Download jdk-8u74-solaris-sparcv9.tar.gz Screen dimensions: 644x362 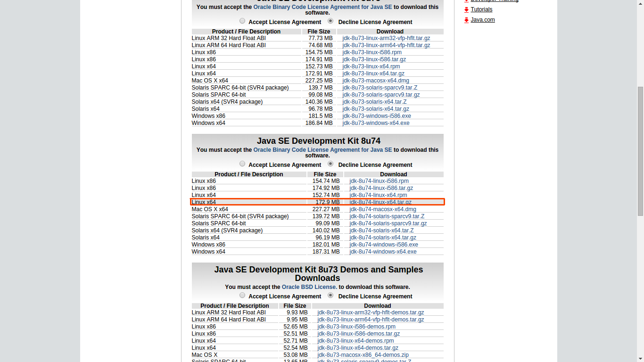point(388,223)
